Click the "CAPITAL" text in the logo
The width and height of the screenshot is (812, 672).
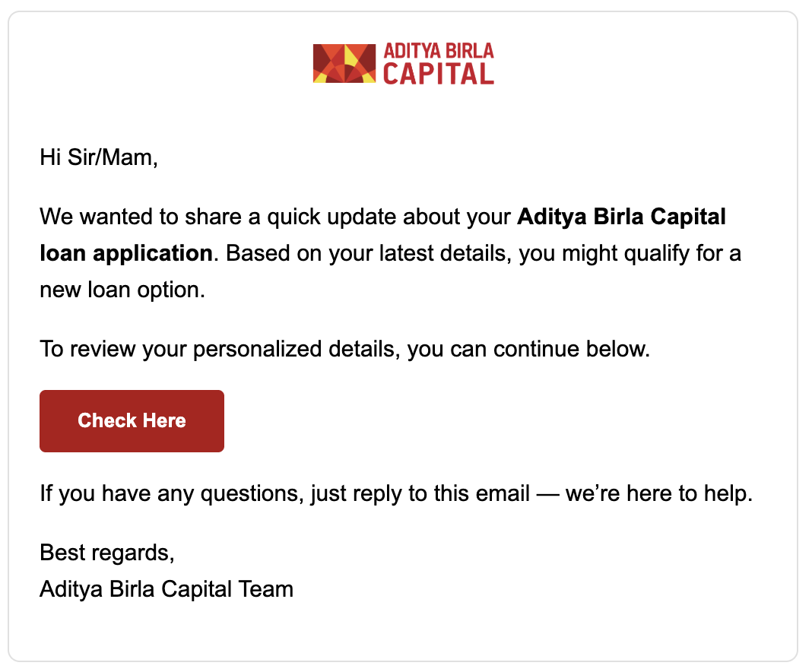click(x=439, y=74)
